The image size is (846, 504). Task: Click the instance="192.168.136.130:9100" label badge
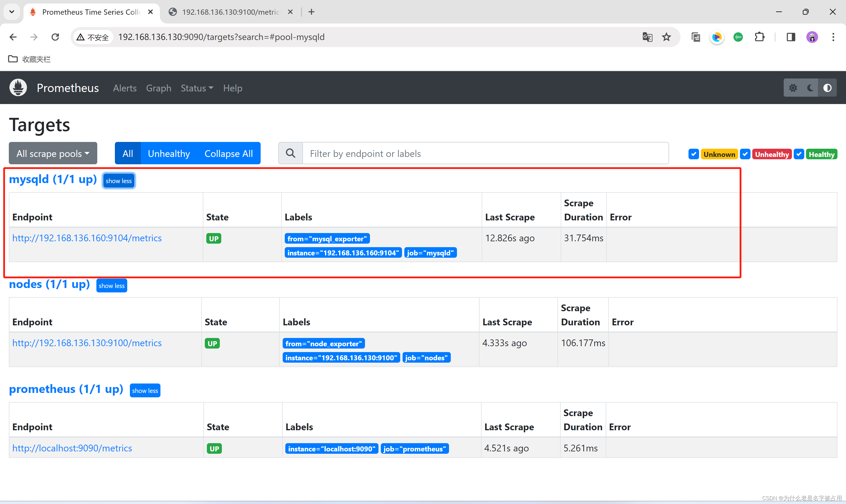tap(341, 358)
